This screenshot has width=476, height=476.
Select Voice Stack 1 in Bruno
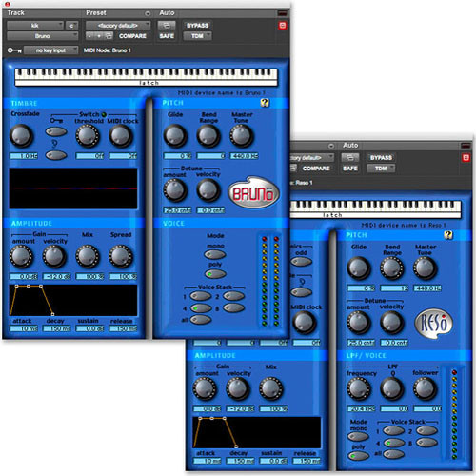point(201,296)
